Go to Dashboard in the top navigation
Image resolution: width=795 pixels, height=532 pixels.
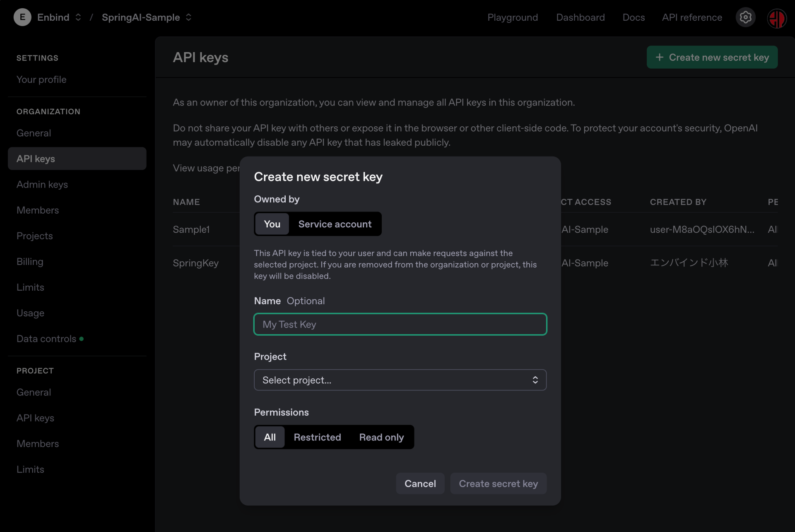pos(580,17)
